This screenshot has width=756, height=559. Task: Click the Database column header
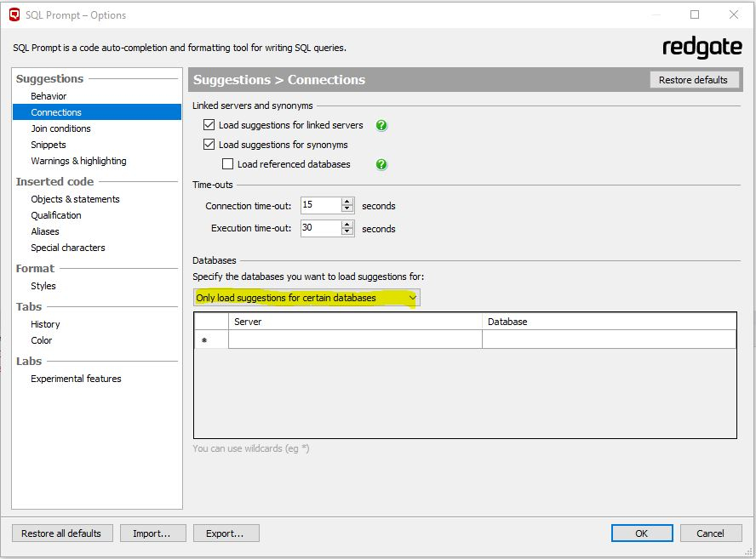coord(610,322)
